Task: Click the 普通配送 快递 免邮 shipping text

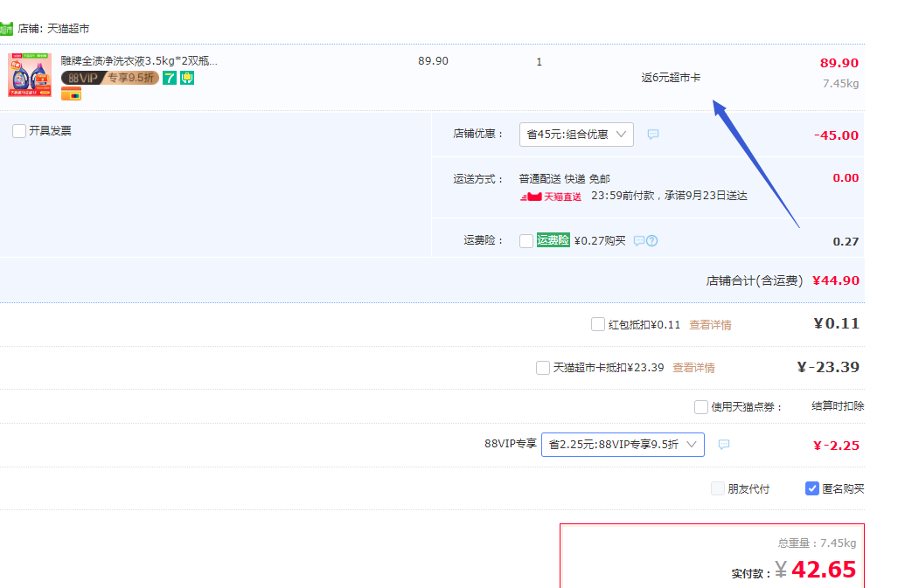Action: point(565,179)
